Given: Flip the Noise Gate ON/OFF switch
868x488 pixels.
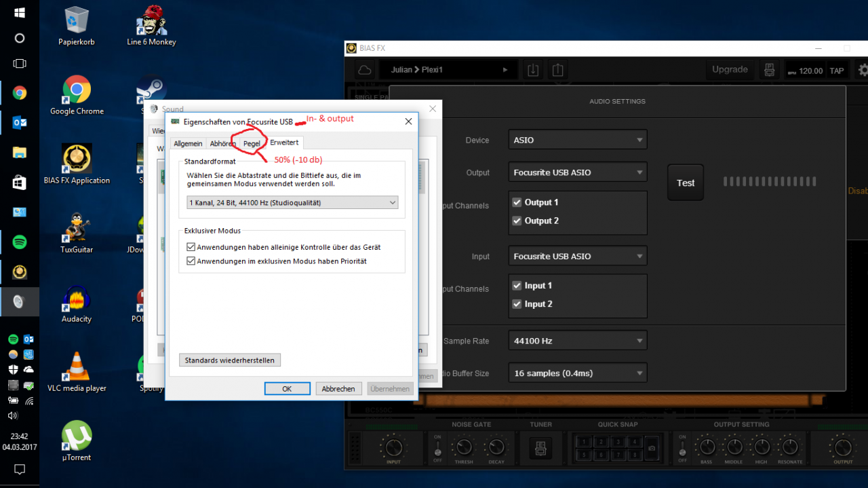Looking at the screenshot, I should (438, 449).
